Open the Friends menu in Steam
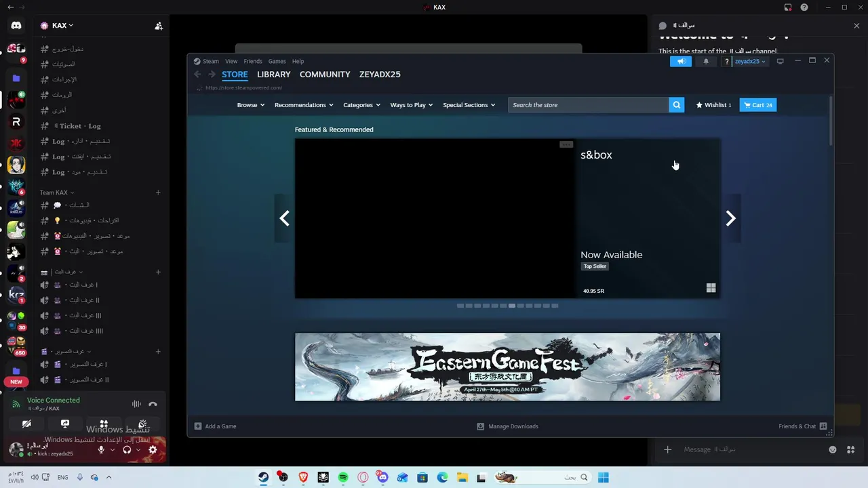 click(253, 62)
